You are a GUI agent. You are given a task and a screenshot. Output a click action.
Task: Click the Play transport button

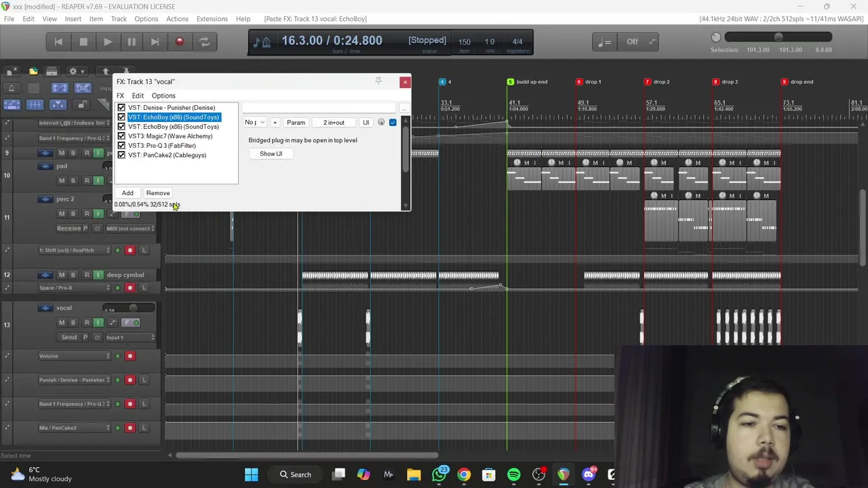(107, 42)
